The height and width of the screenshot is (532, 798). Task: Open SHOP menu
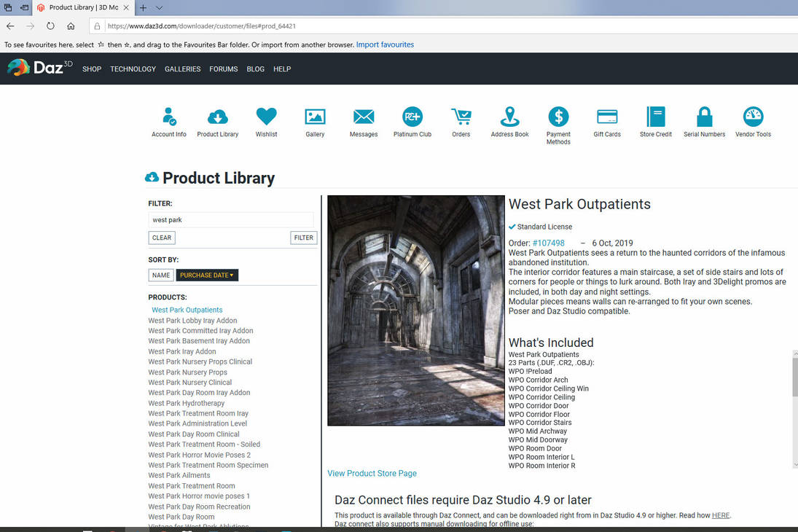[92, 69]
